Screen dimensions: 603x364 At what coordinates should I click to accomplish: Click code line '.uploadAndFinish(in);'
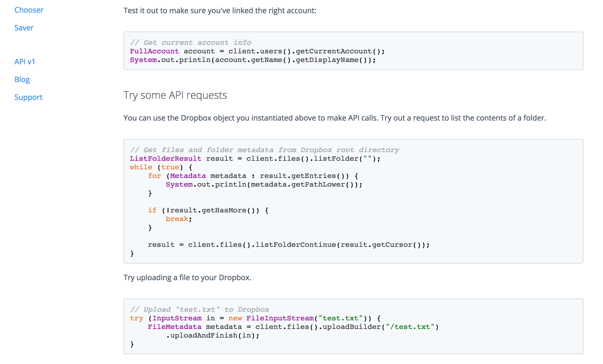tap(213, 335)
